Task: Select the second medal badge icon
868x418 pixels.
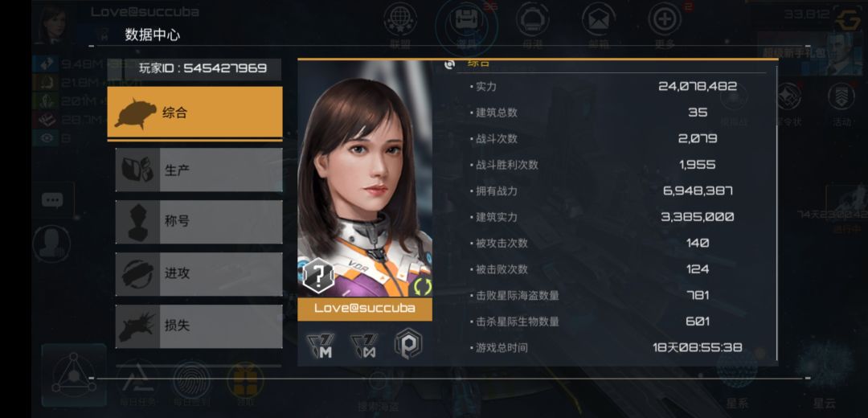Action: tap(364, 345)
